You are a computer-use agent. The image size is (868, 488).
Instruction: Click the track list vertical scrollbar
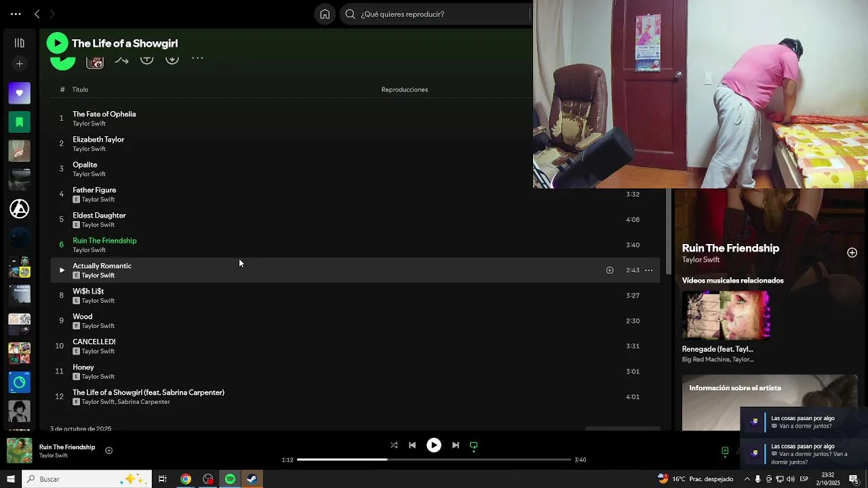pyautogui.click(x=669, y=230)
